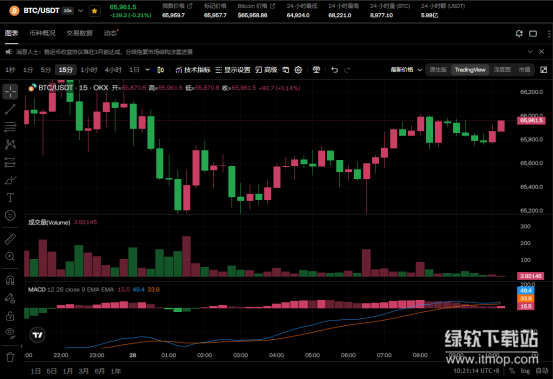This screenshot has height=379, width=553.
Task: Switch to 交易数据 trading data tab
Action: pyautogui.click(x=79, y=33)
